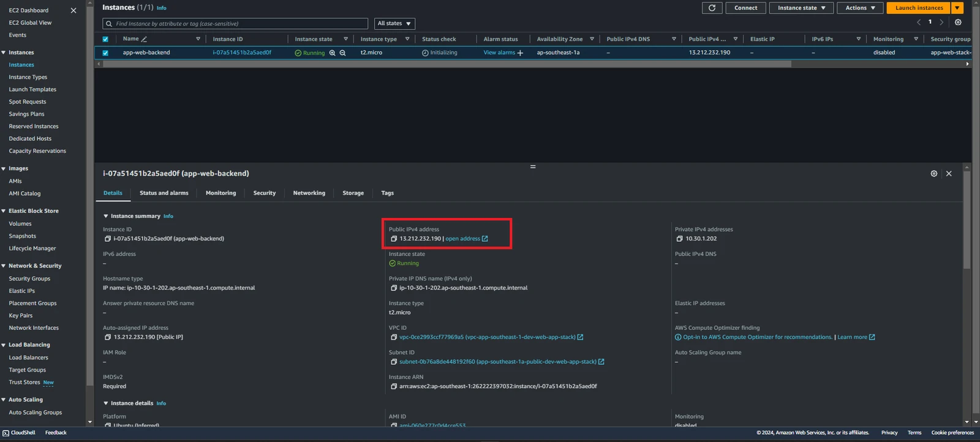Open CloudShell from the footer
This screenshot has height=442, width=980.
pyautogui.click(x=19, y=433)
